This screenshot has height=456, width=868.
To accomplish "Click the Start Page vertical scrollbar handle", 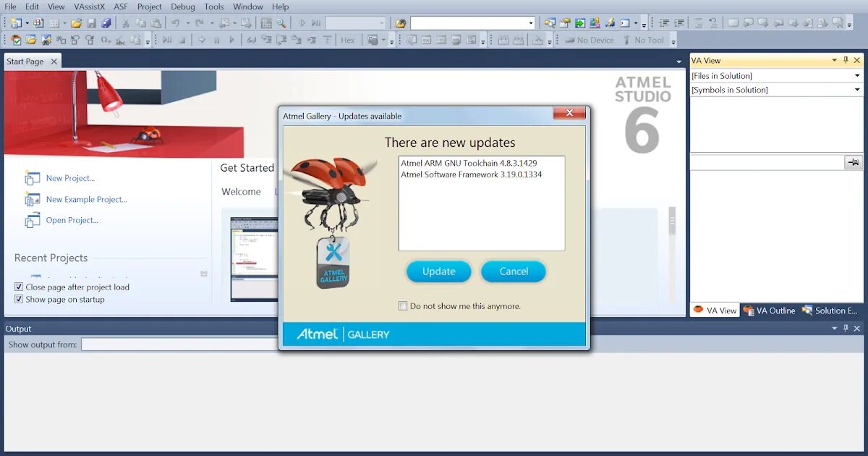I will (672, 220).
